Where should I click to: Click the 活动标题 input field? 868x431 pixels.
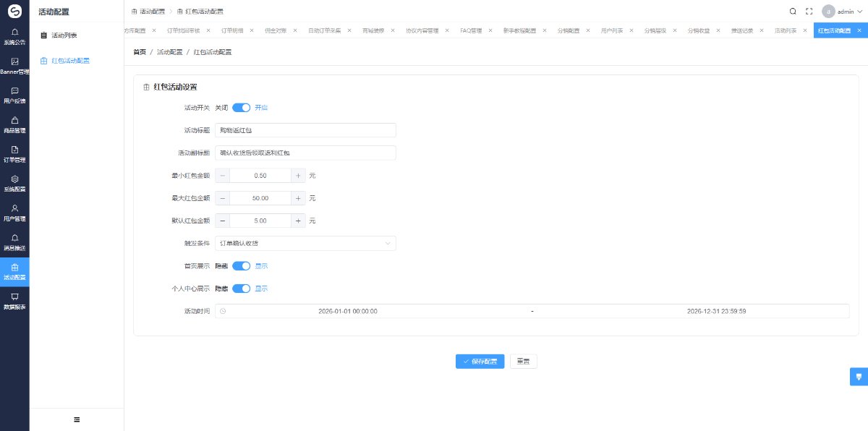pos(305,130)
